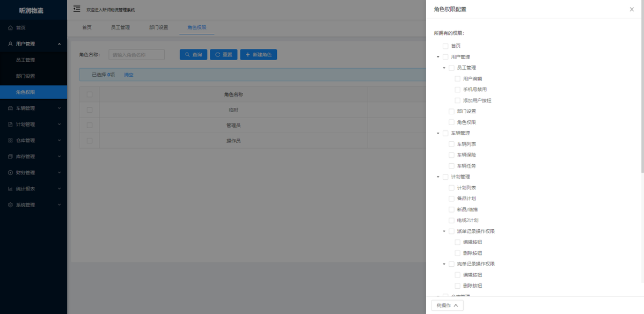
Task: Click the box icon beside 库存管理 in sidebar
Action: (10, 157)
